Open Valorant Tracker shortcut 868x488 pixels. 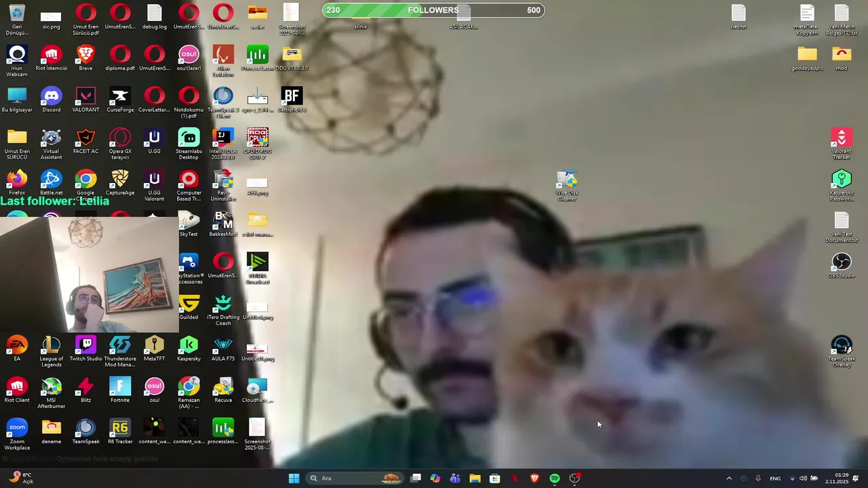point(842,144)
